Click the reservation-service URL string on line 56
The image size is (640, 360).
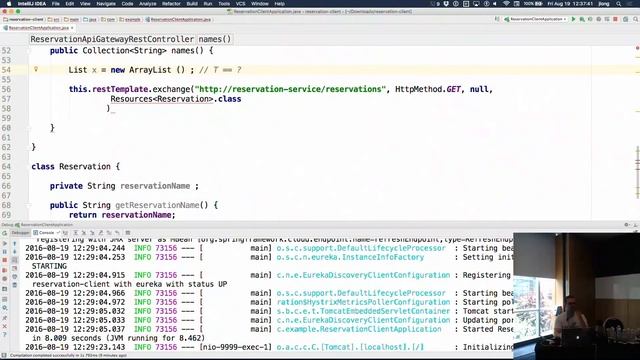tap(290, 89)
